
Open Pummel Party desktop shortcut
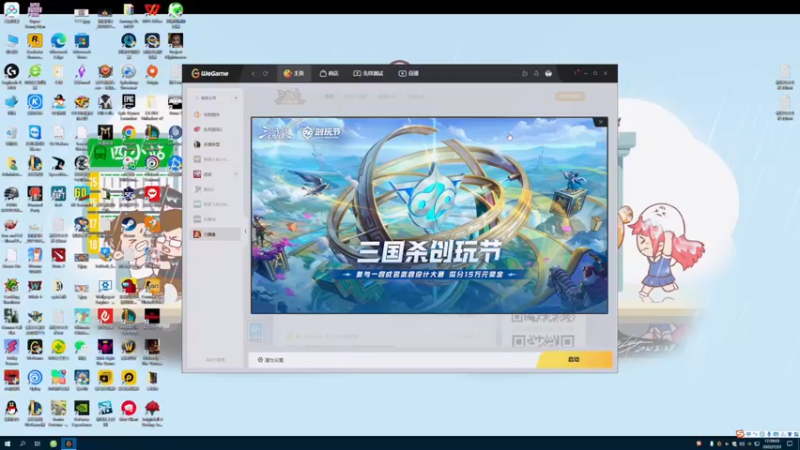coord(35,198)
